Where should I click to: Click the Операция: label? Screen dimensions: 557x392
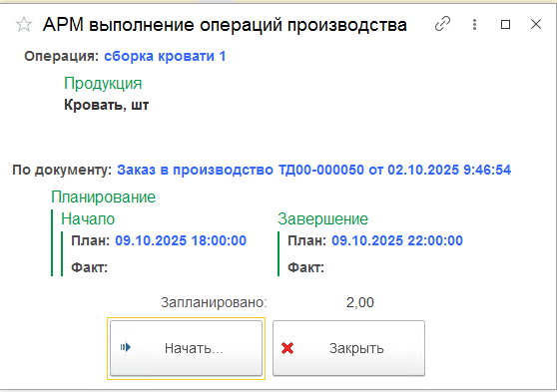(x=62, y=56)
